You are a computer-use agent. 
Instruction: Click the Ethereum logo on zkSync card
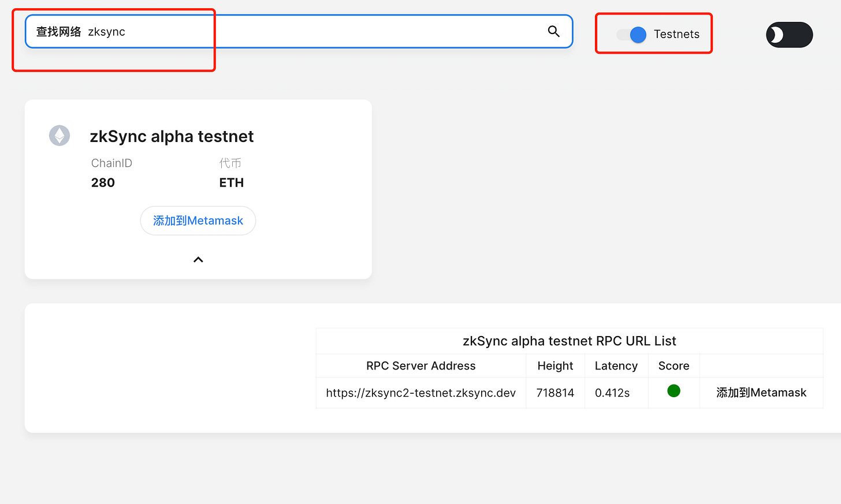(59, 136)
